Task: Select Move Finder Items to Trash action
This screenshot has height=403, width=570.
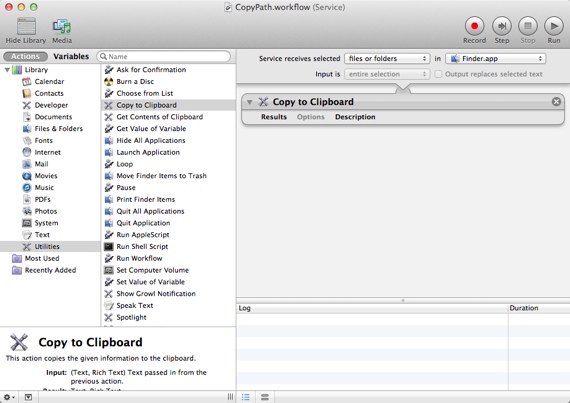Action: click(161, 176)
